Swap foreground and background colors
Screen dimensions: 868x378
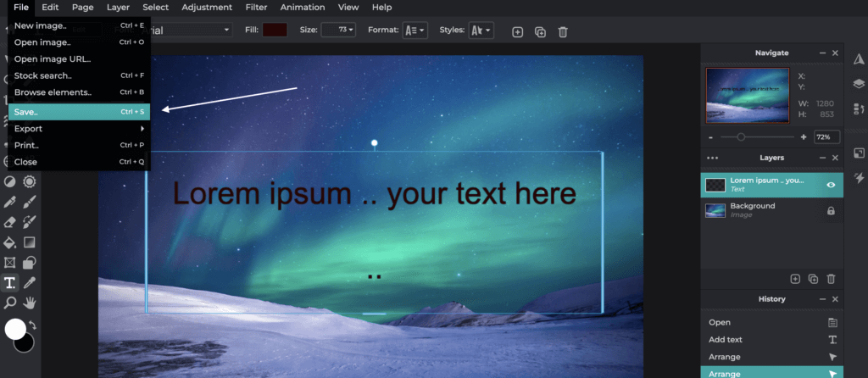click(33, 325)
